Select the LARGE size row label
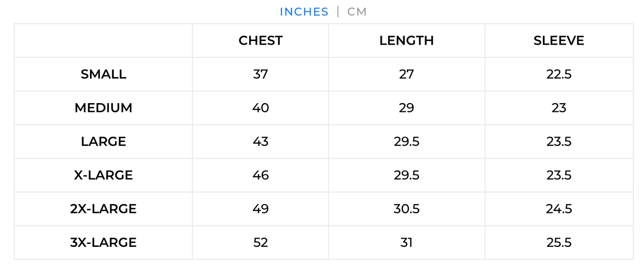644x271 pixels. (x=103, y=142)
